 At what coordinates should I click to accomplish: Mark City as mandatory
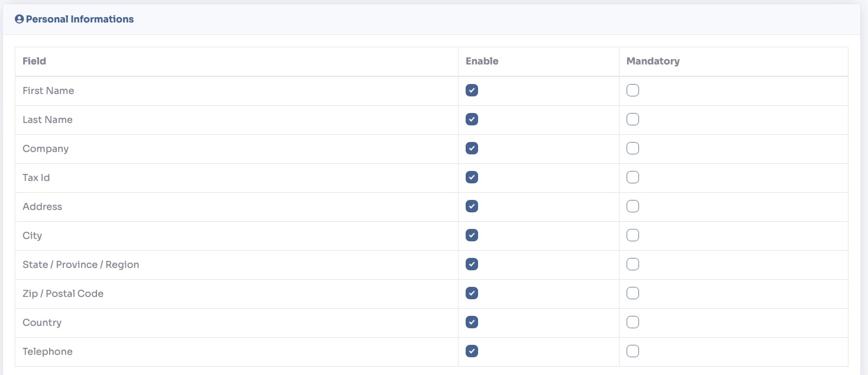click(x=633, y=235)
